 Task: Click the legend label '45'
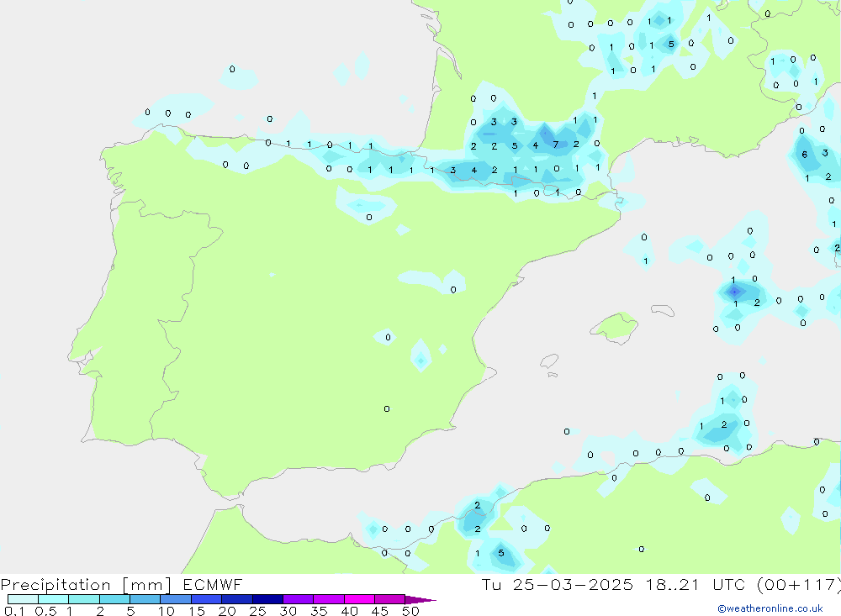(380, 611)
